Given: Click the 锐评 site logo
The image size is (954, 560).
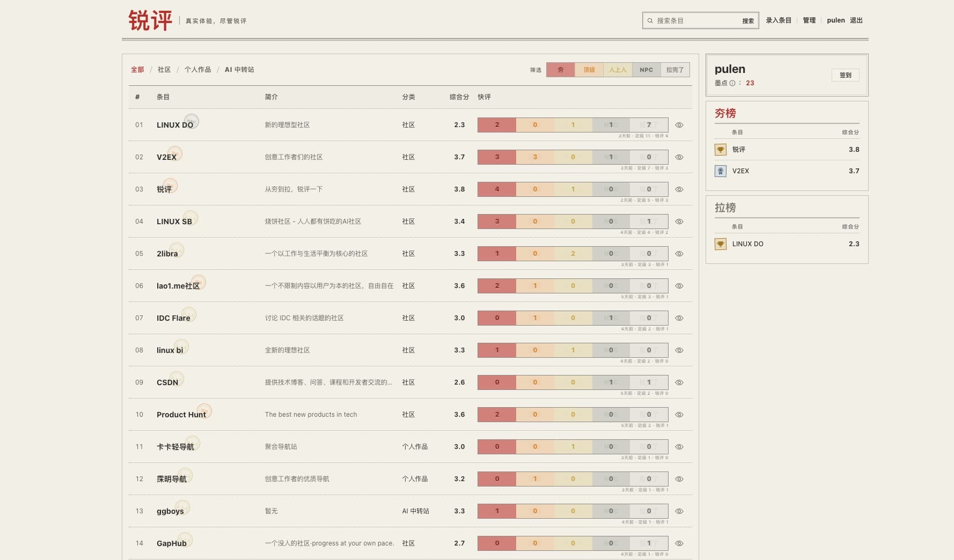Looking at the screenshot, I should tap(150, 20).
